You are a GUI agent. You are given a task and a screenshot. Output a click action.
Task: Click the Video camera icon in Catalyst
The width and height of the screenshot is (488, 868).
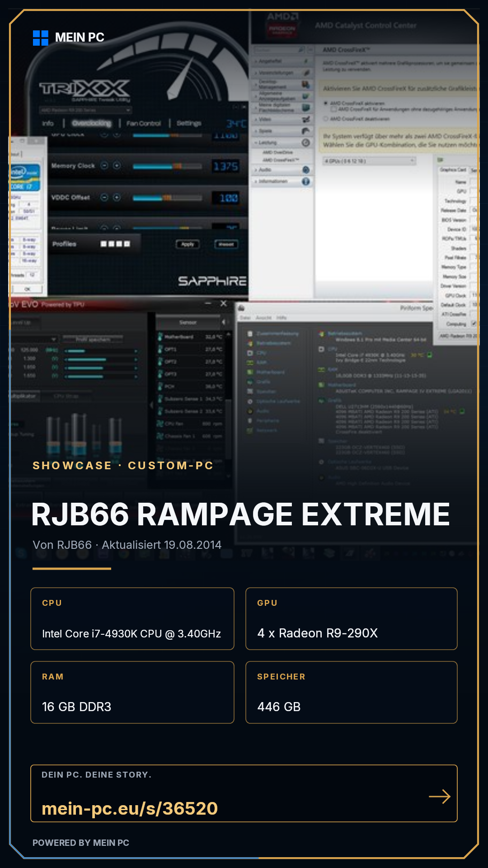pos(306,119)
